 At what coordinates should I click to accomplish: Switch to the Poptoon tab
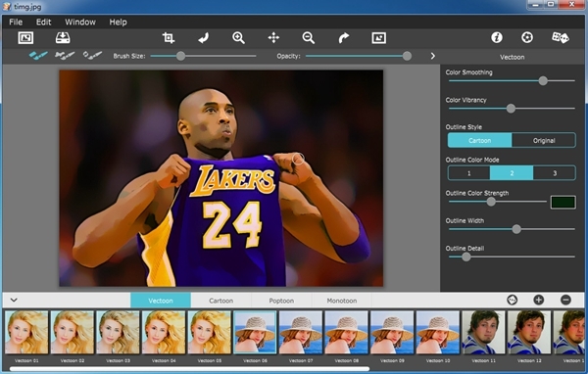[281, 301]
